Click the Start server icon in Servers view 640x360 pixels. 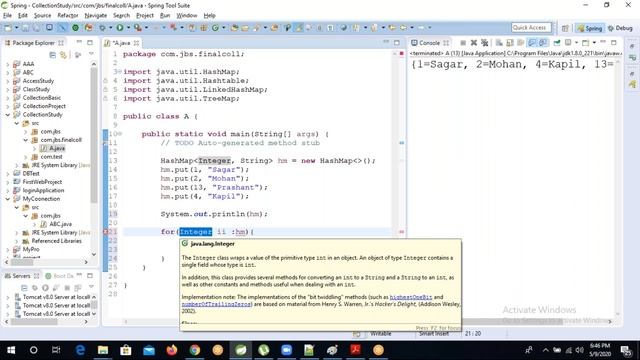click(45, 288)
